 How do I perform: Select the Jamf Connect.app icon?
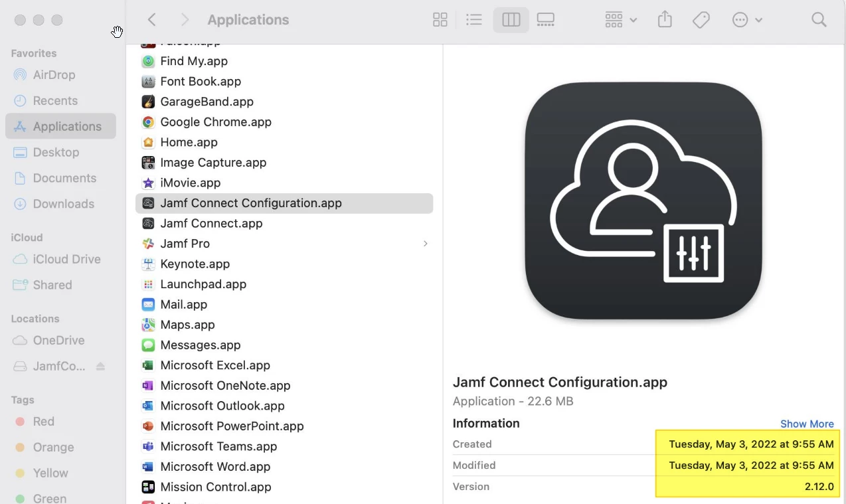click(x=148, y=223)
